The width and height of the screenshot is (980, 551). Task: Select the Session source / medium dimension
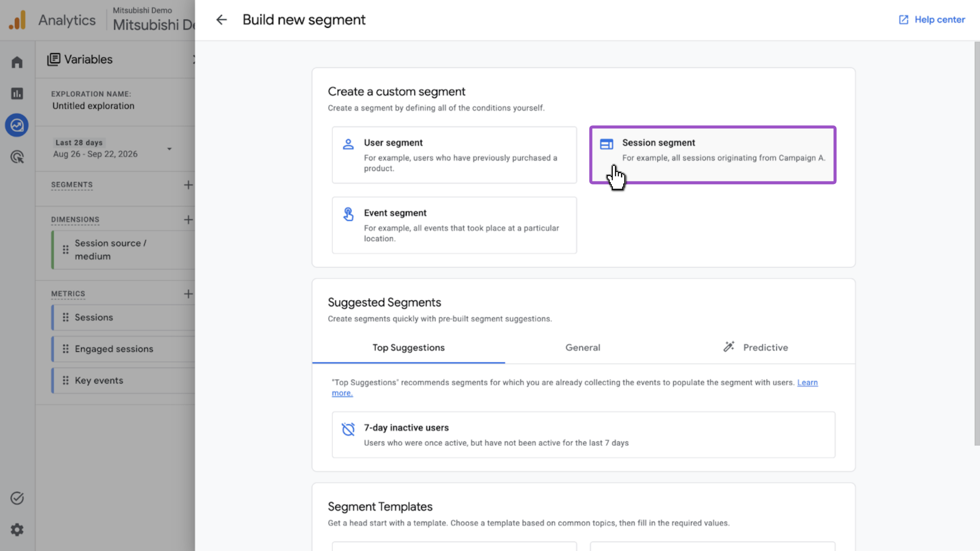tap(123, 250)
